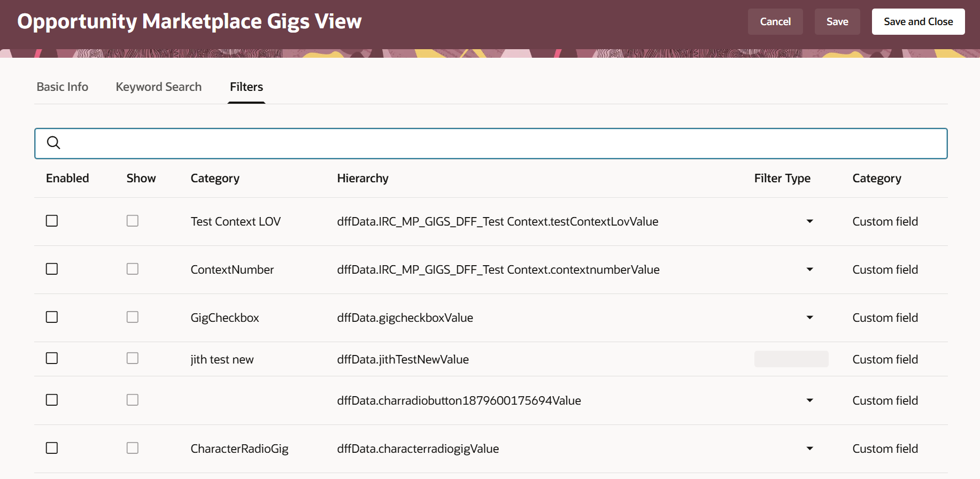
Task: Enable the charradiobutton1879600175694Value filter checkbox
Action: (x=52, y=400)
